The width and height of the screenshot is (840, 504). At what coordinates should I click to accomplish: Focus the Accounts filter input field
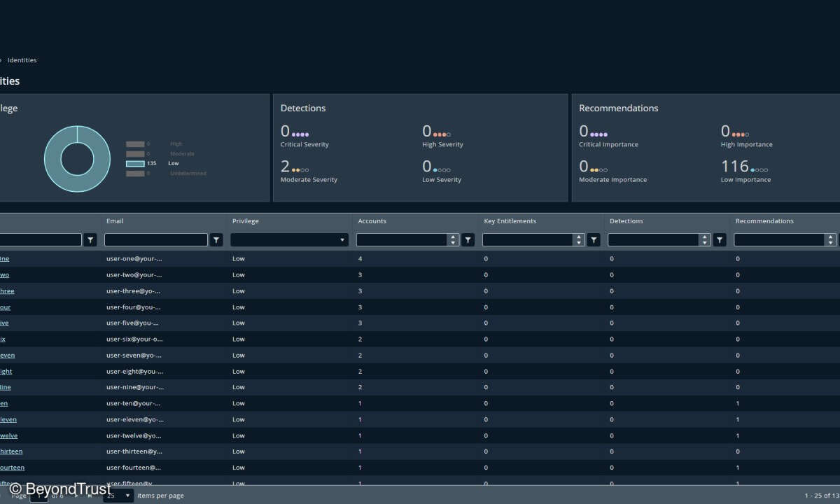click(402, 240)
